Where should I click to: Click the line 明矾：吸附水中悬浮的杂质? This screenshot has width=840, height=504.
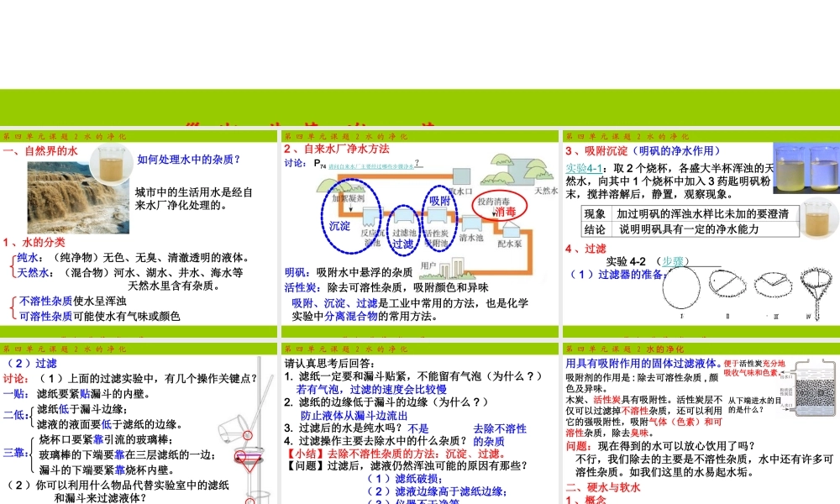coord(349,272)
